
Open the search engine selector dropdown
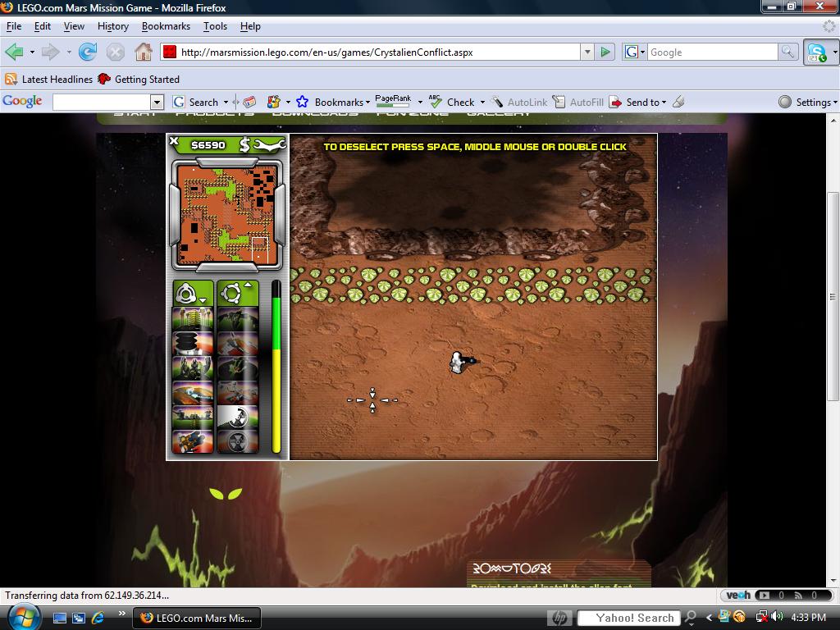coord(635,52)
